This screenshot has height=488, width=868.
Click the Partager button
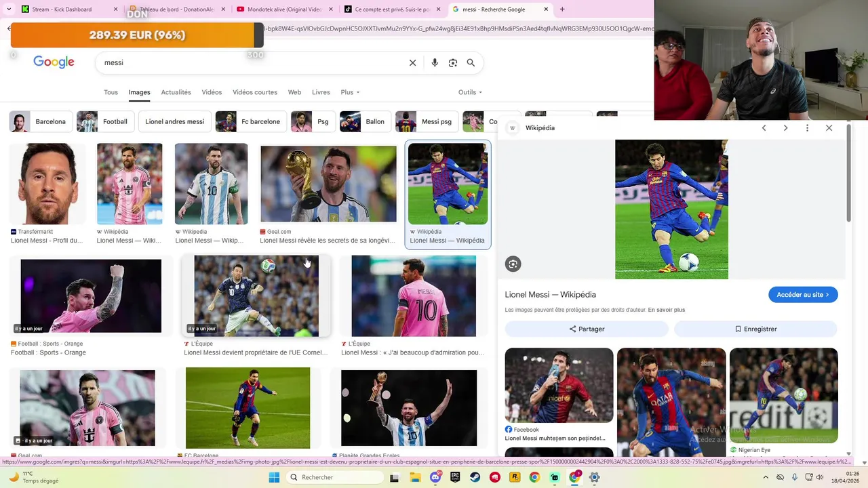coord(587,329)
